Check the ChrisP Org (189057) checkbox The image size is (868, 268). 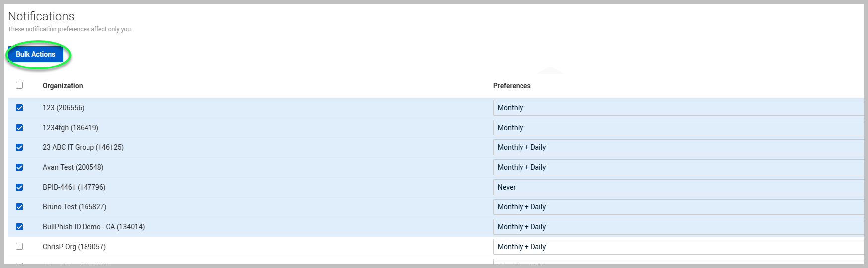(x=19, y=246)
